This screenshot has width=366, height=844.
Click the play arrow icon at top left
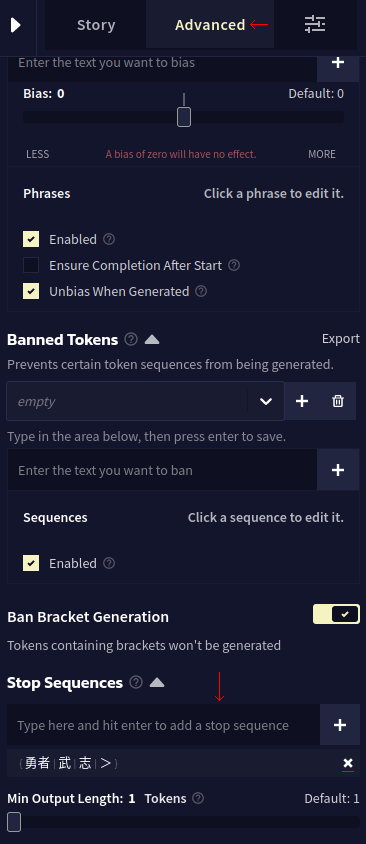[x=16, y=25]
